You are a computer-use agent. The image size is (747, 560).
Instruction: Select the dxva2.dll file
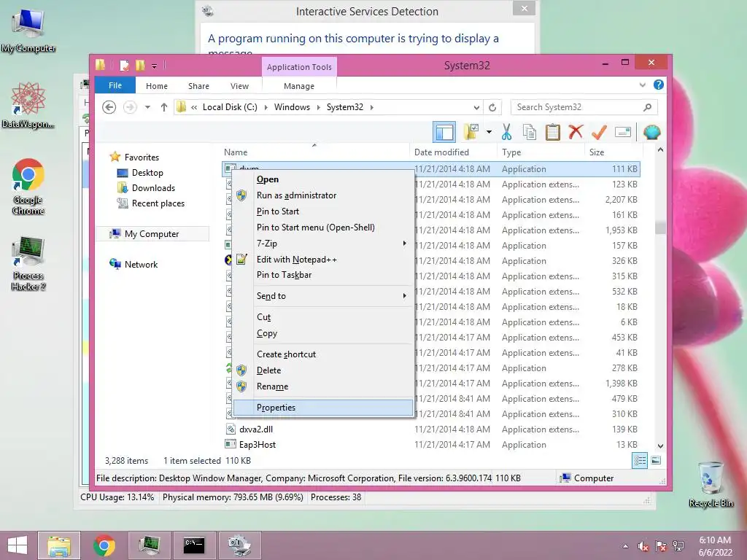432,429
